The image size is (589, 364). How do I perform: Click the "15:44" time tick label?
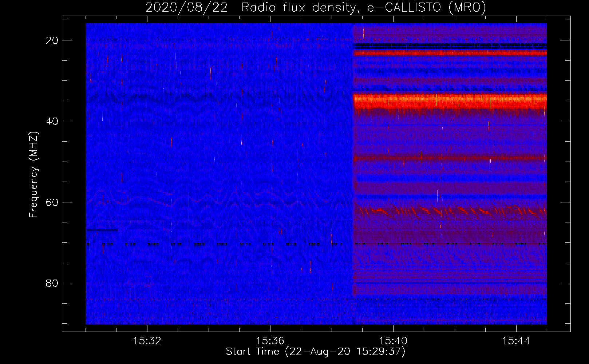(516, 341)
